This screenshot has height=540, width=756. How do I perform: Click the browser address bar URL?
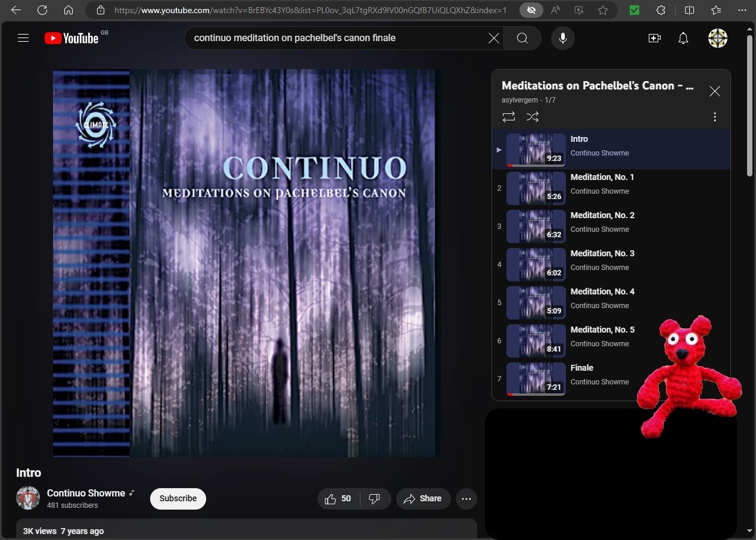click(x=310, y=10)
